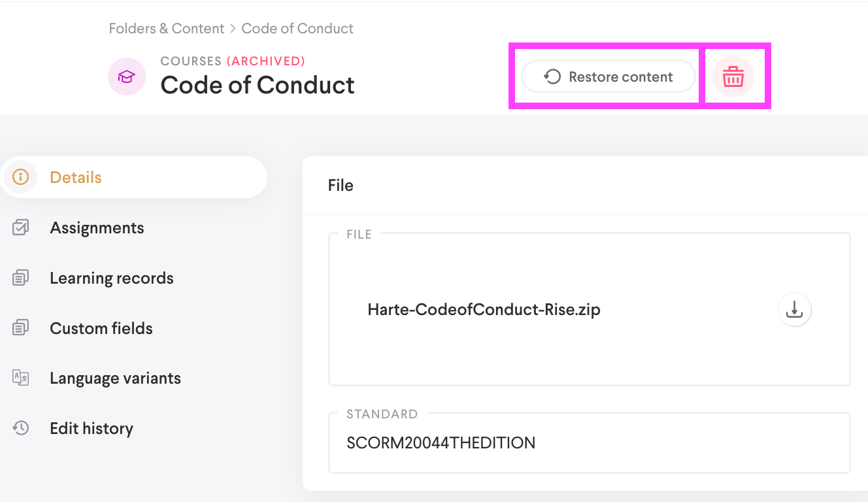Navigate to Folders & Content breadcrumb
Image resolution: width=868 pixels, height=502 pixels.
click(167, 29)
